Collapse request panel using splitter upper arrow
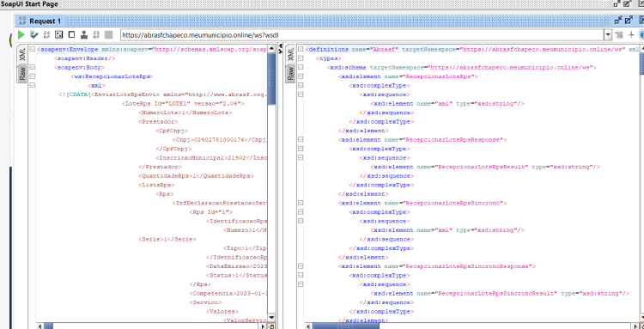The width and height of the screenshot is (644, 329). tap(281, 46)
